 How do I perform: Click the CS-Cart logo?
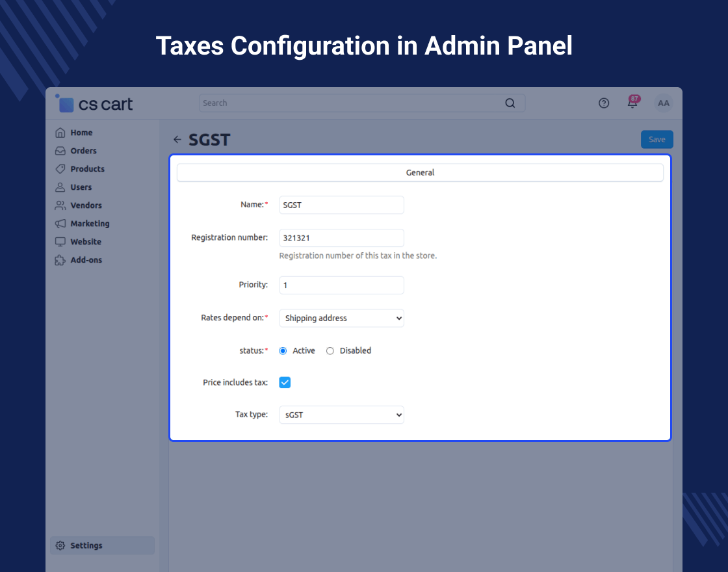tap(94, 103)
